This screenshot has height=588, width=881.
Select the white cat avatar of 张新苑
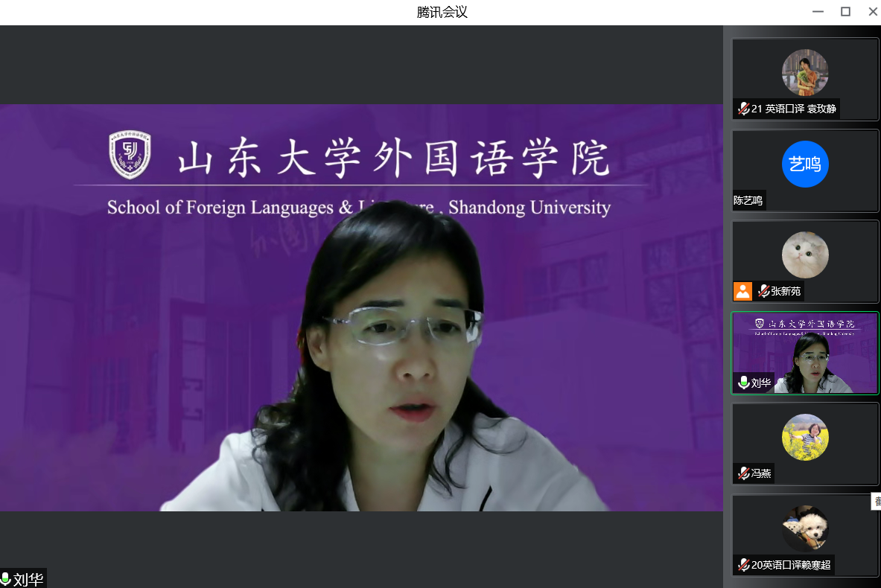point(805,255)
